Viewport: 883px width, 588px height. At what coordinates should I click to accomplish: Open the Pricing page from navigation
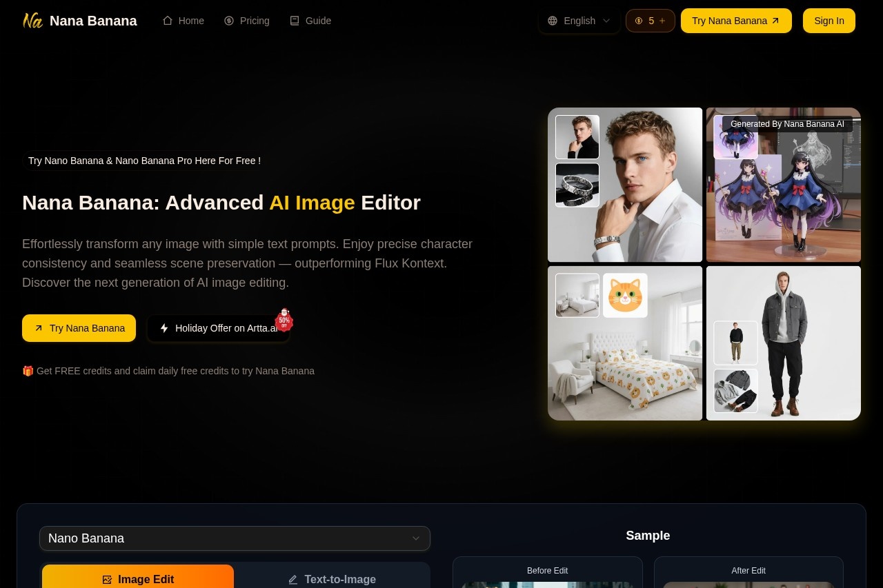247,21
